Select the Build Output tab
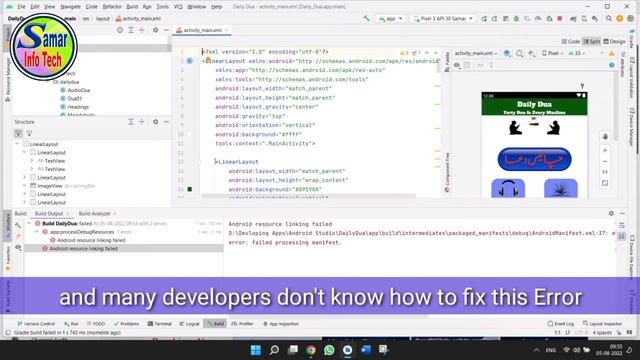Screen dimensions: 640x360 (x=49, y=213)
